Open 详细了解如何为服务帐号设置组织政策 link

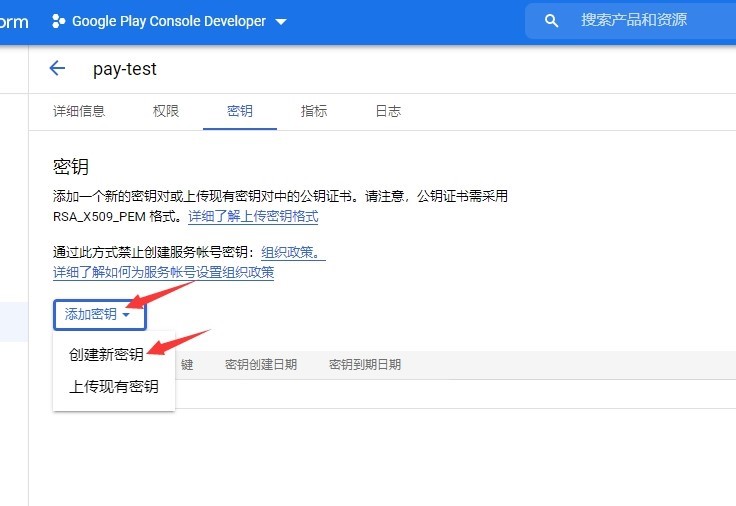pos(163,272)
